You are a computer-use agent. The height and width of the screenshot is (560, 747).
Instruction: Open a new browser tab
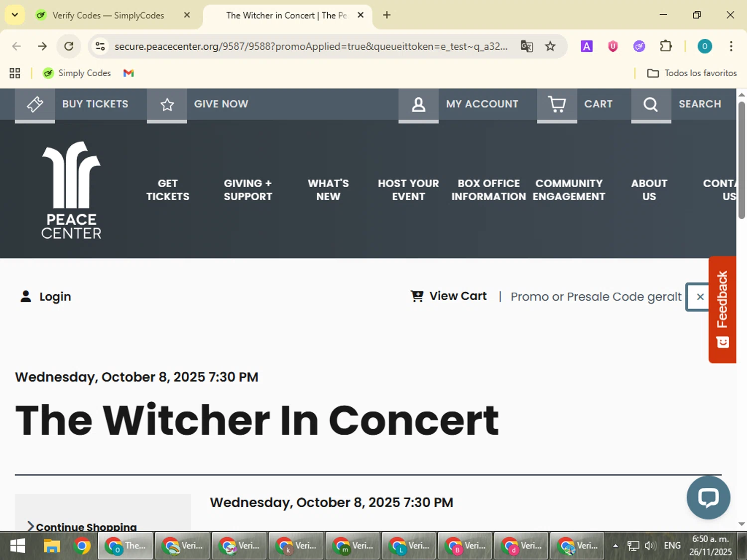point(386,15)
